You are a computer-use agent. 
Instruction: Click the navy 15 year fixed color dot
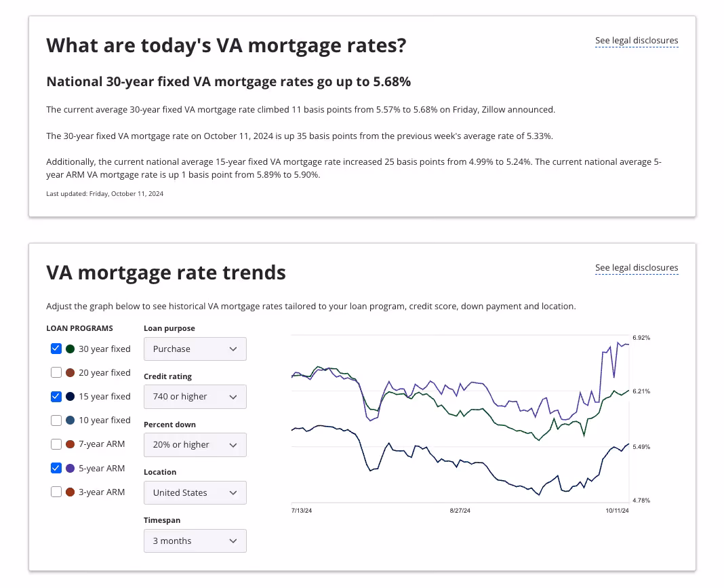(71, 397)
